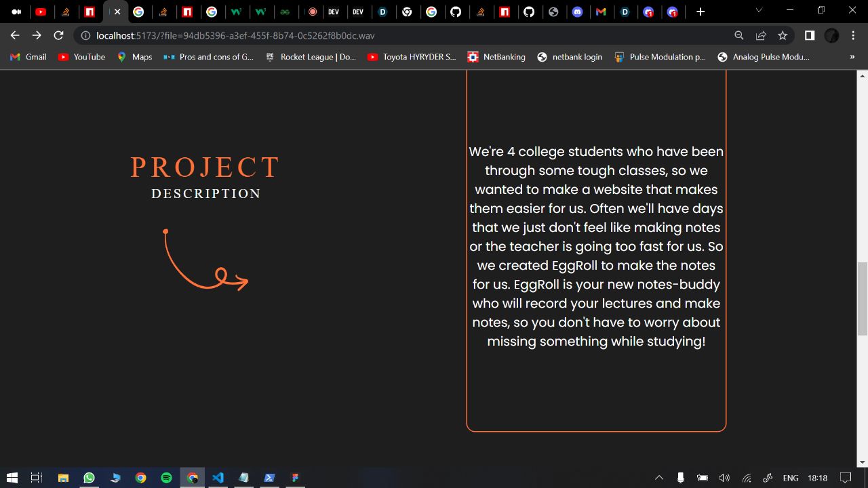The width and height of the screenshot is (868, 488).
Task: Open the Maps bookmark
Action: tap(134, 57)
